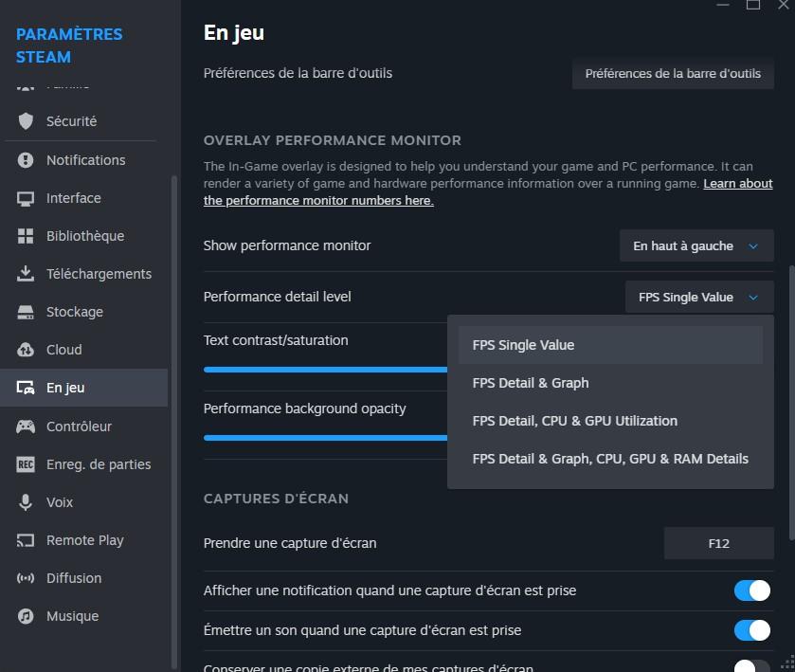Toggle keeping external copy of screenshots
This screenshot has width=795, height=672.
click(752, 664)
